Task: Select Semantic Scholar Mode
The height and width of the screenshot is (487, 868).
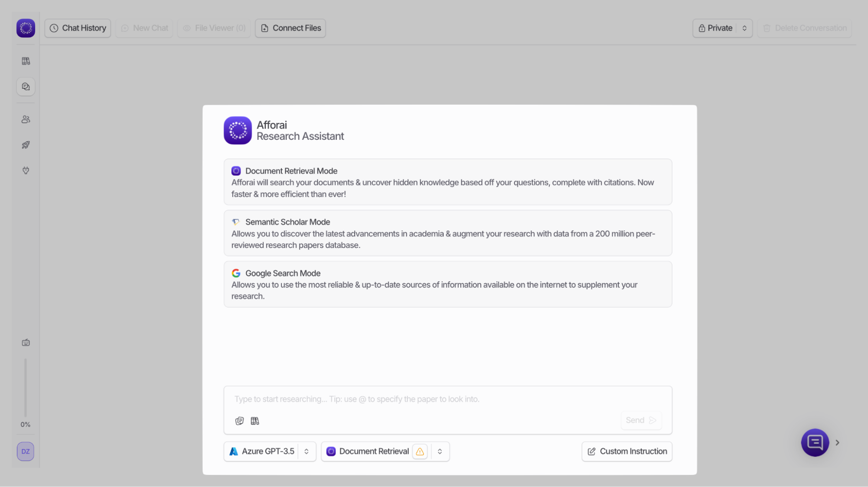Action: click(447, 233)
